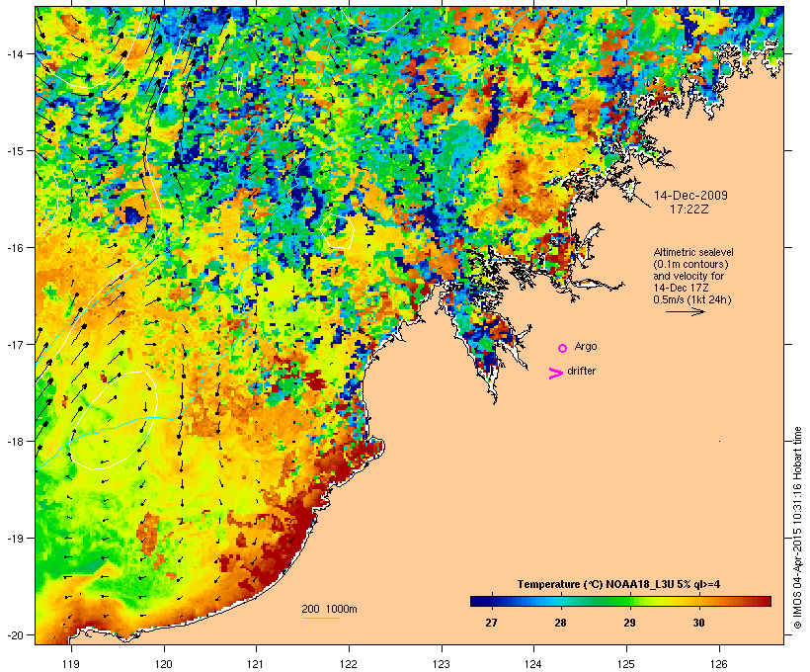This screenshot has height=672, width=810.
Task: Click longitude axis label '119'
Action: 71,664
